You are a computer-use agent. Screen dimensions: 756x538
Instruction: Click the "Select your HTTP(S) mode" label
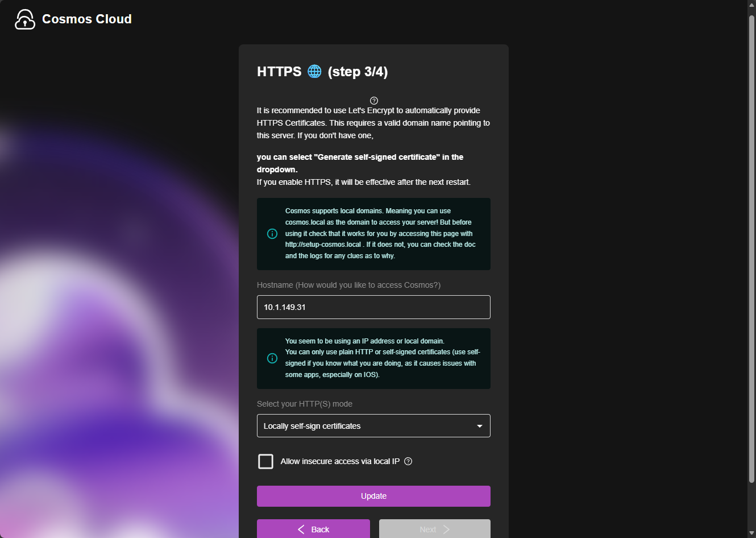coord(305,404)
